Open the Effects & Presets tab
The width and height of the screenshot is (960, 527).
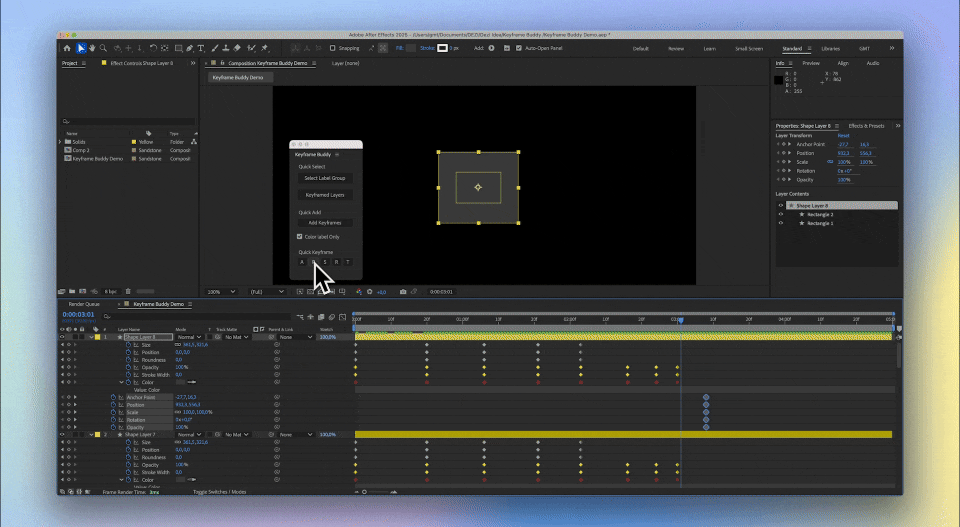point(866,126)
